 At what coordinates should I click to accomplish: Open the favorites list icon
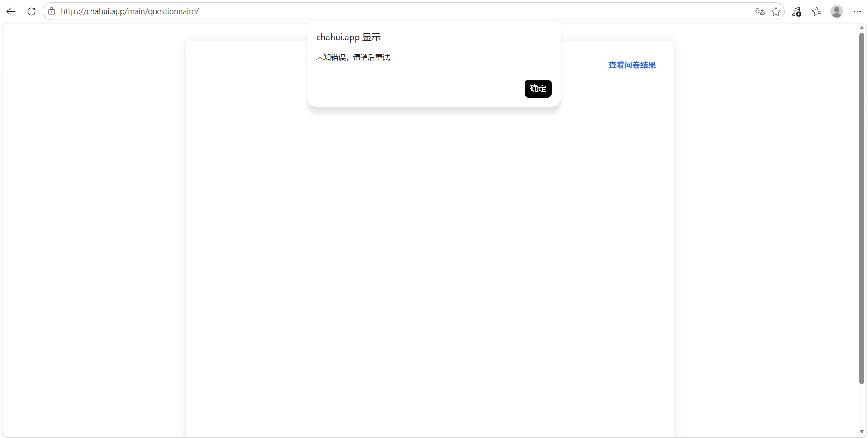817,11
